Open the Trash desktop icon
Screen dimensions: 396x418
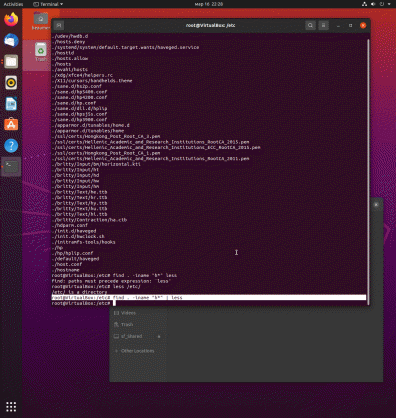(x=41, y=52)
